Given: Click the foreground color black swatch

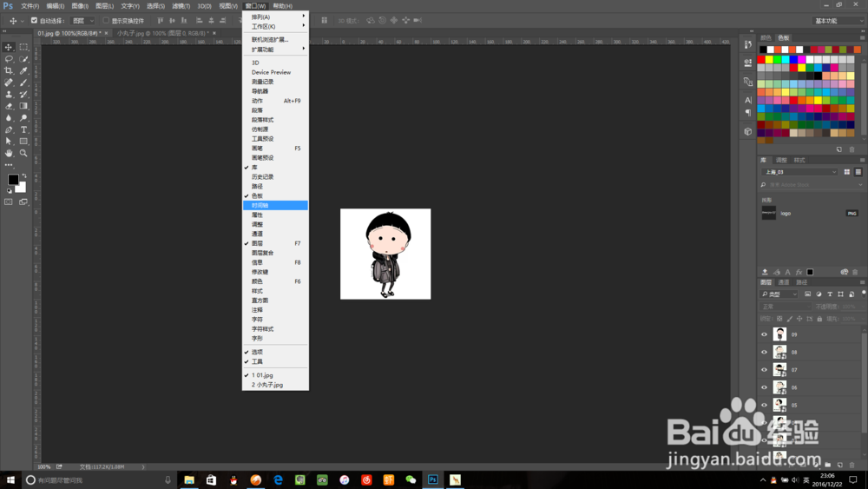Looking at the screenshot, I should 13,180.
